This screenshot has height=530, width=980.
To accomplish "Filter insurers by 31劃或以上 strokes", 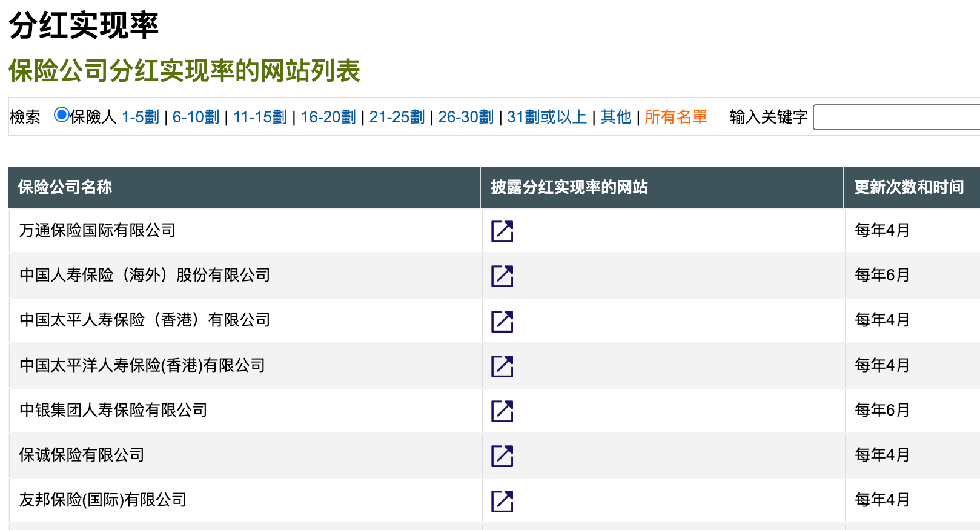I will click(x=547, y=117).
